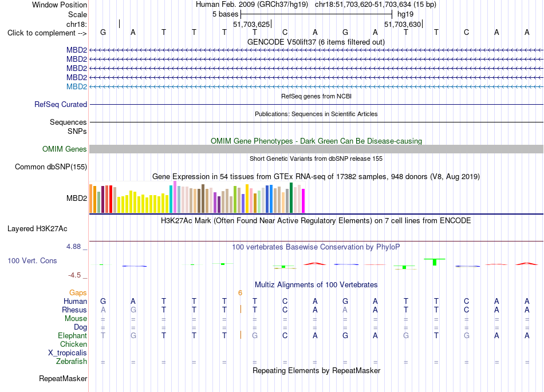Click the dark green bar in GTEx chart

pyautogui.click(x=291, y=197)
